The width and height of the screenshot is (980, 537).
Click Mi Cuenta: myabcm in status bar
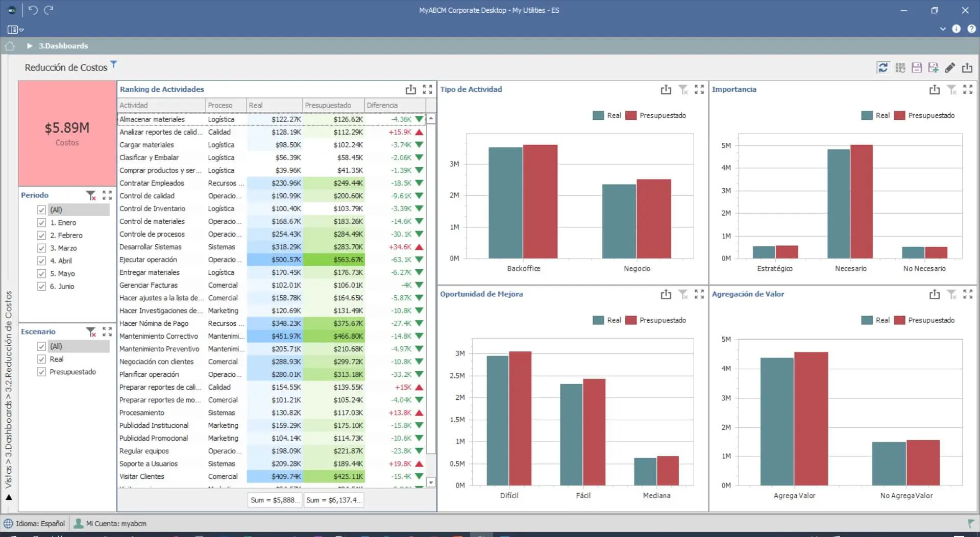[x=110, y=524]
